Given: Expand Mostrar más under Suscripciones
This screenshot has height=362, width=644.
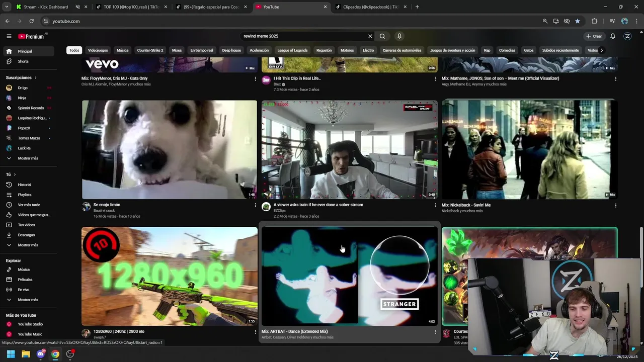Looking at the screenshot, I should (28, 158).
